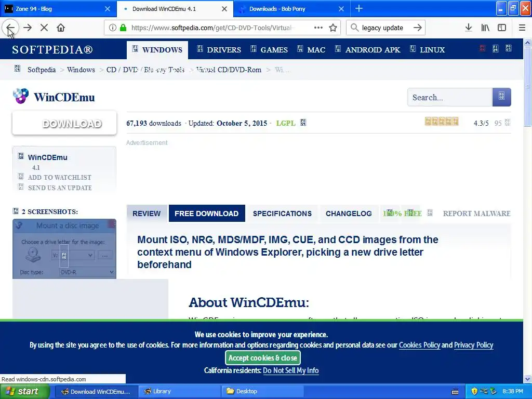The height and width of the screenshot is (399, 532).
Task: Select the REVIEW tab
Action: point(147,214)
